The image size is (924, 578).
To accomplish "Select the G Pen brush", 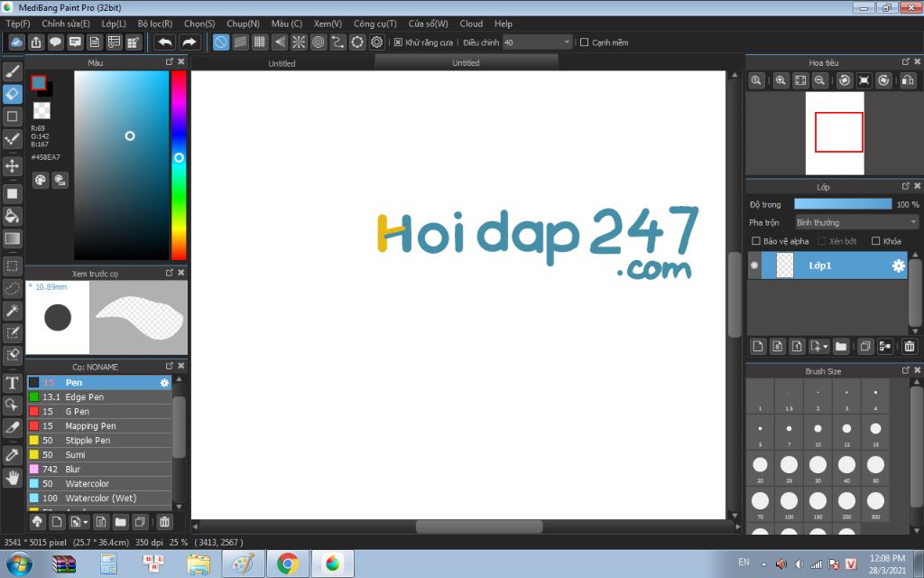I will [x=99, y=412].
